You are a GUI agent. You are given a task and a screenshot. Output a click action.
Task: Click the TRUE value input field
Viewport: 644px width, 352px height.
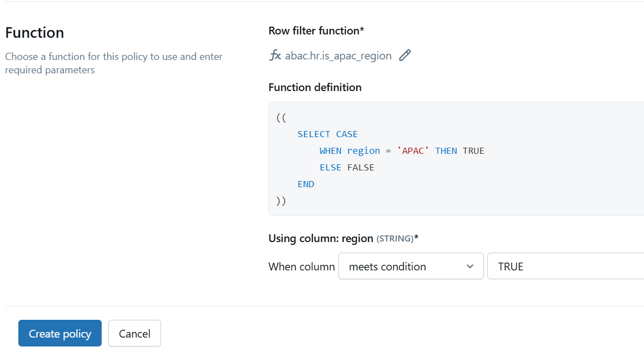pyautogui.click(x=565, y=266)
